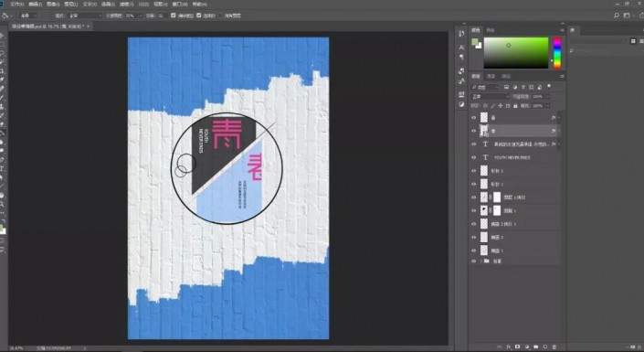Click the hue spectrum slider in Color panel

coord(557,53)
